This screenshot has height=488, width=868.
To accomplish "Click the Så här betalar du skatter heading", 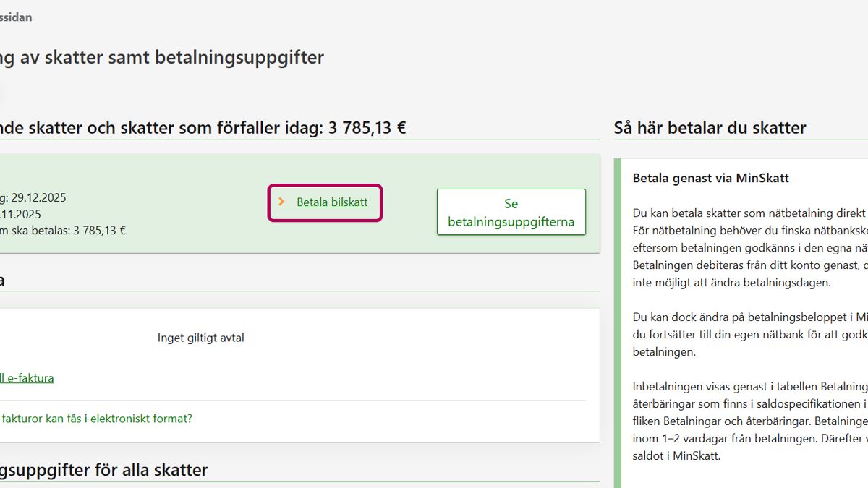I will click(710, 128).
